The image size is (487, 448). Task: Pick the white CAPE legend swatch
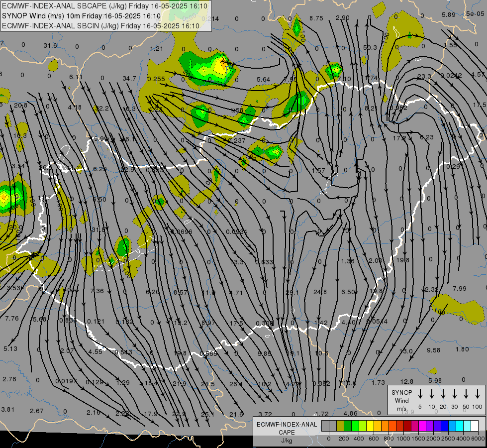475,426
